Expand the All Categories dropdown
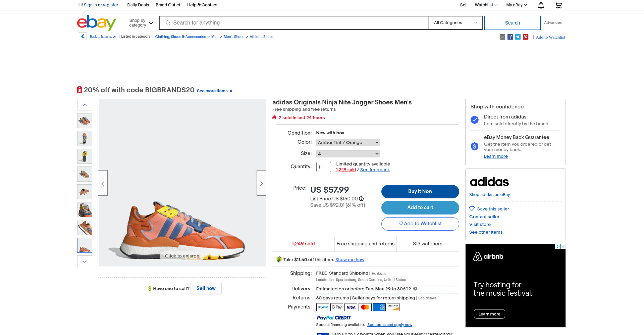 [455, 23]
